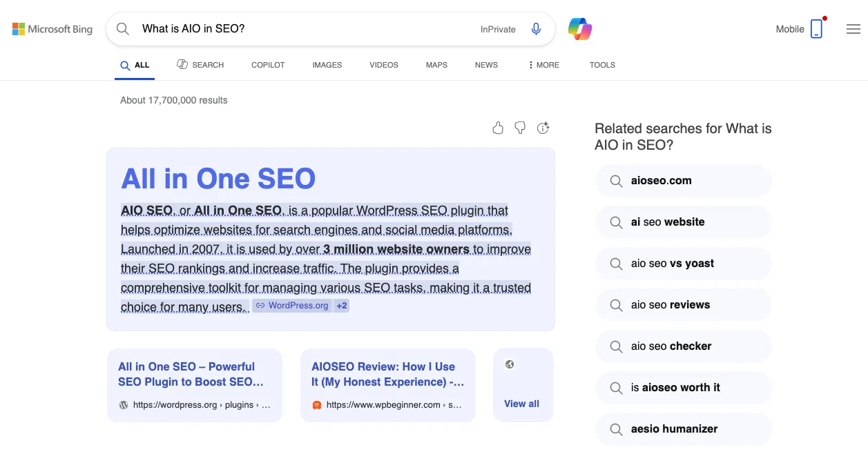Screen dimensions: 868x454
Task: Click magnifier icon beside aioseo.com
Action: pos(617,181)
